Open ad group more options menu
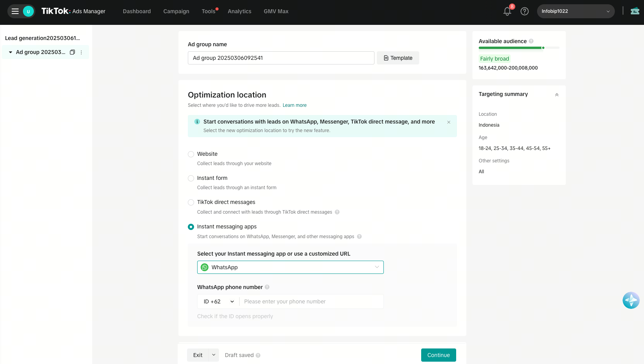This screenshot has height=364, width=644. tap(81, 52)
